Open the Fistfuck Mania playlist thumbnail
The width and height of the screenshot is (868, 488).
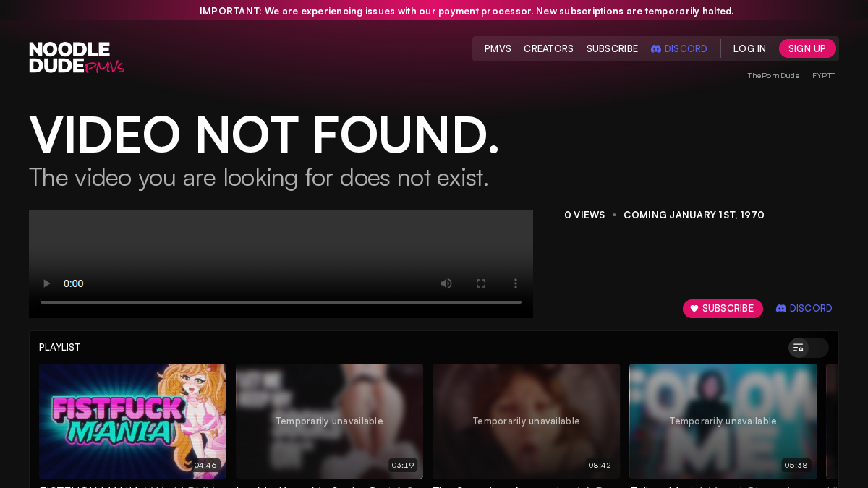point(132,421)
